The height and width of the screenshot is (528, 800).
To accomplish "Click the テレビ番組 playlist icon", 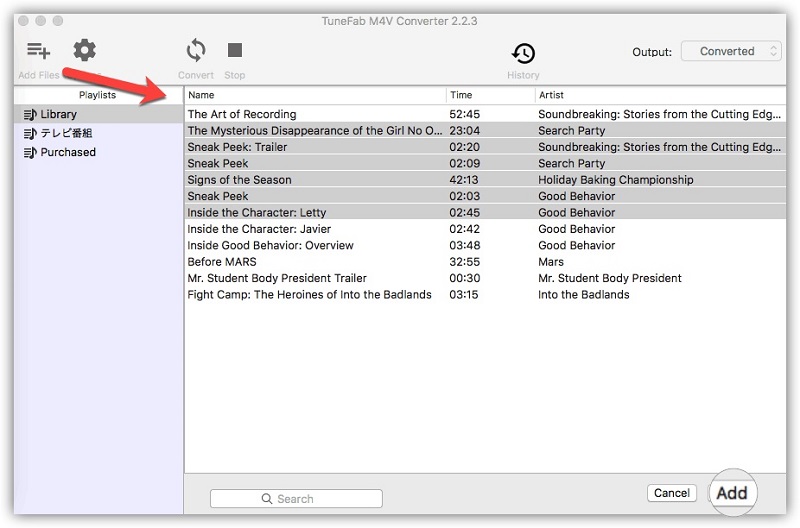I will click(x=30, y=133).
